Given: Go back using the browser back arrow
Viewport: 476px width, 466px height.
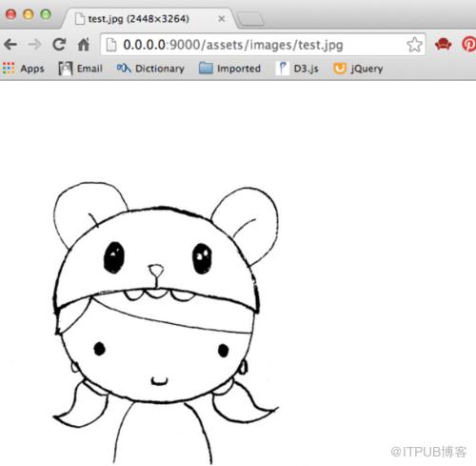Looking at the screenshot, I should click(x=10, y=45).
